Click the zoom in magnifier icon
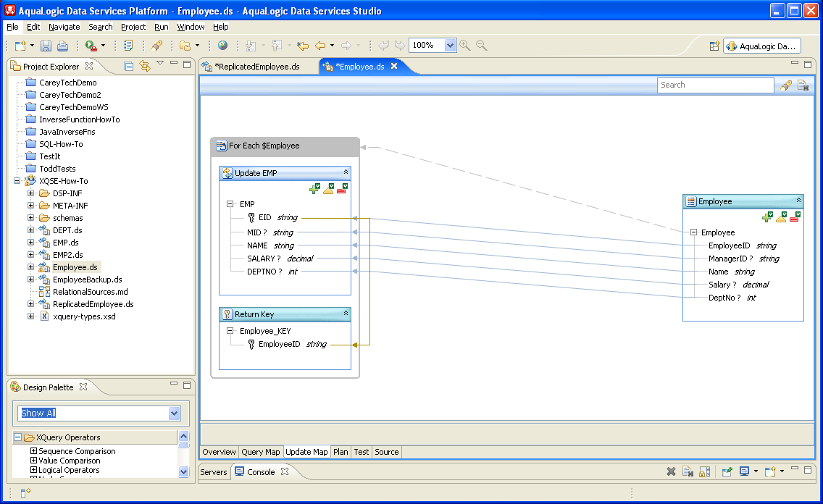 [465, 46]
